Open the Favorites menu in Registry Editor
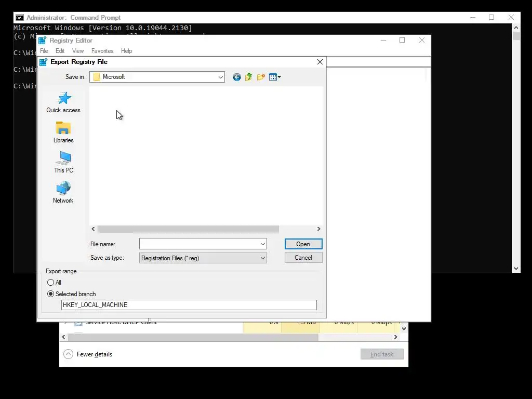The height and width of the screenshot is (399, 532). [102, 51]
